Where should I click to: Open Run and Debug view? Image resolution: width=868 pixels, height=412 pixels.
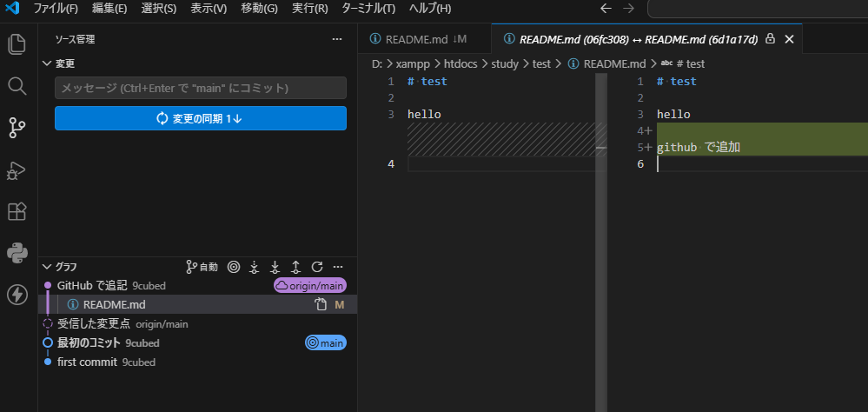pyautogui.click(x=17, y=169)
